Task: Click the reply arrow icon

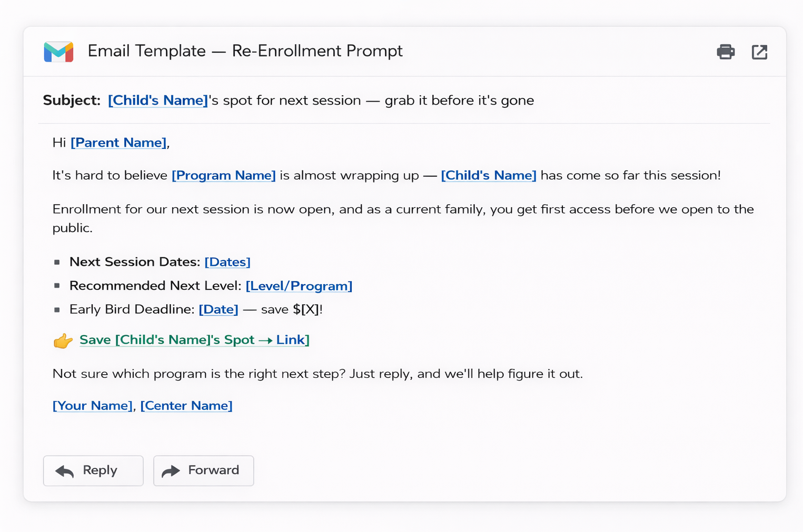Action: pyautogui.click(x=64, y=470)
